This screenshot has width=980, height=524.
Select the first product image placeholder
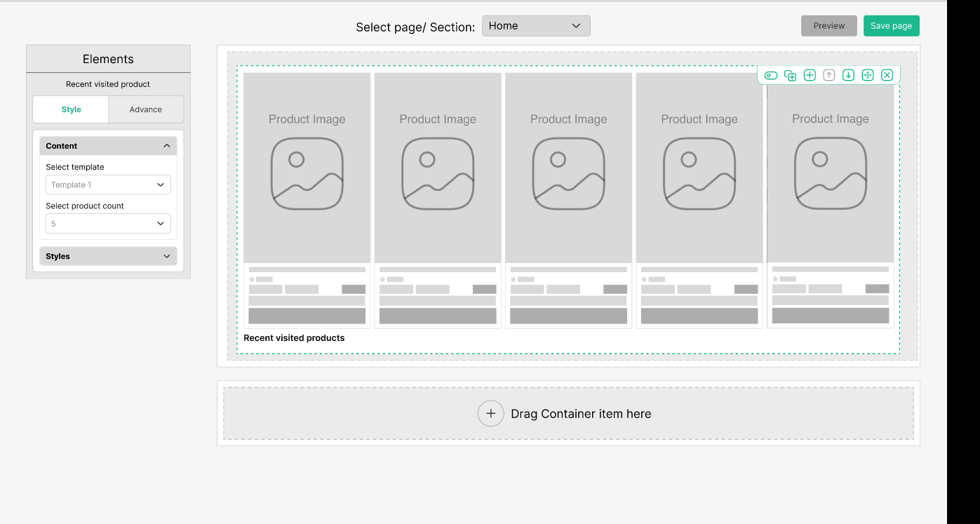pyautogui.click(x=307, y=168)
